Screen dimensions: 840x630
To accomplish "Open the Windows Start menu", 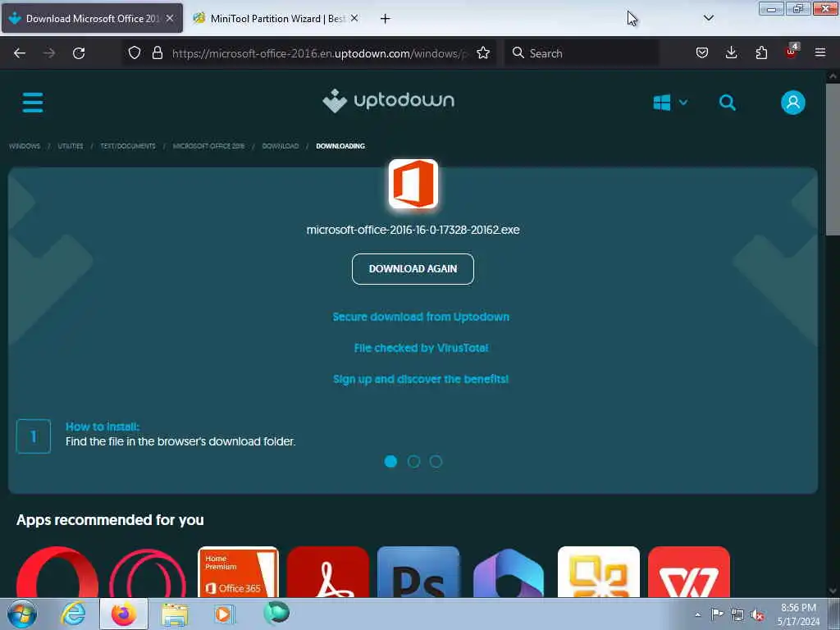I will pos(21,614).
